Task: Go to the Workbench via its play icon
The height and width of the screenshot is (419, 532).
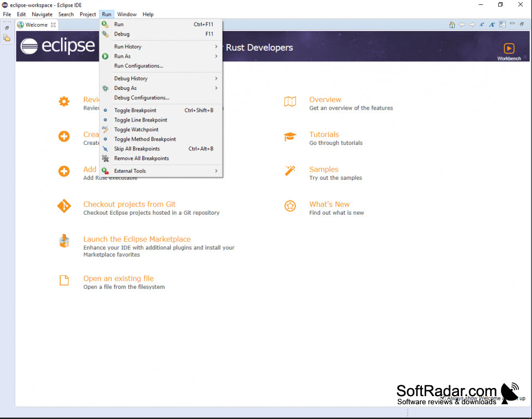Action: point(509,48)
